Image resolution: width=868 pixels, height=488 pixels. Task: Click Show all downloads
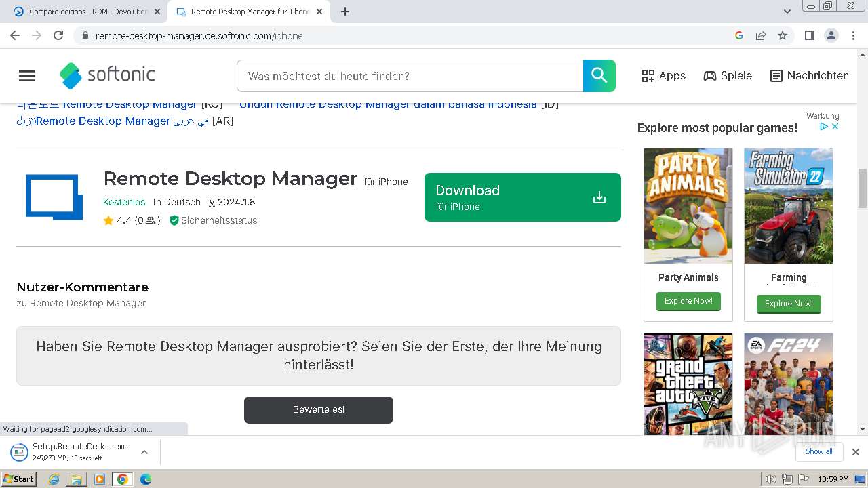[819, 451]
